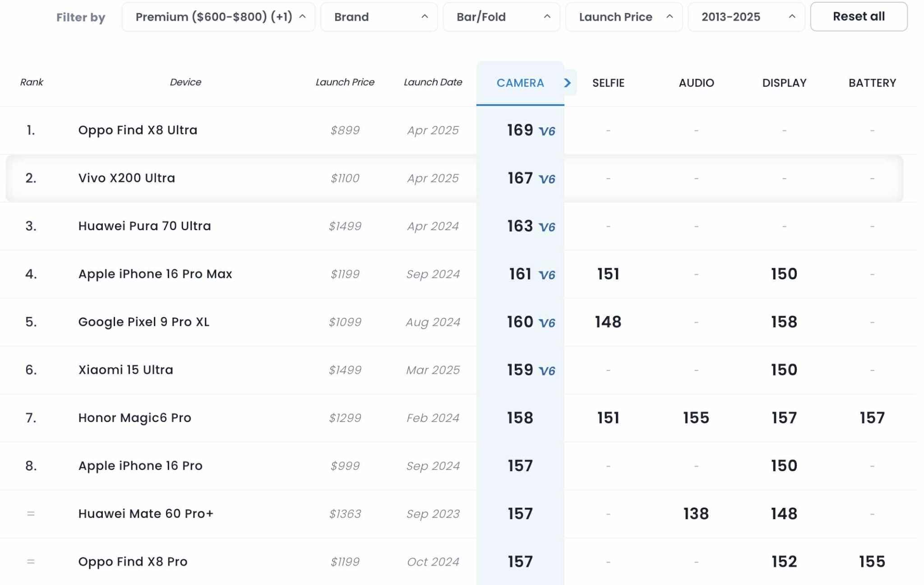Select the BATTERY score tab
Viewport: 924px width, 585px height.
pos(872,83)
